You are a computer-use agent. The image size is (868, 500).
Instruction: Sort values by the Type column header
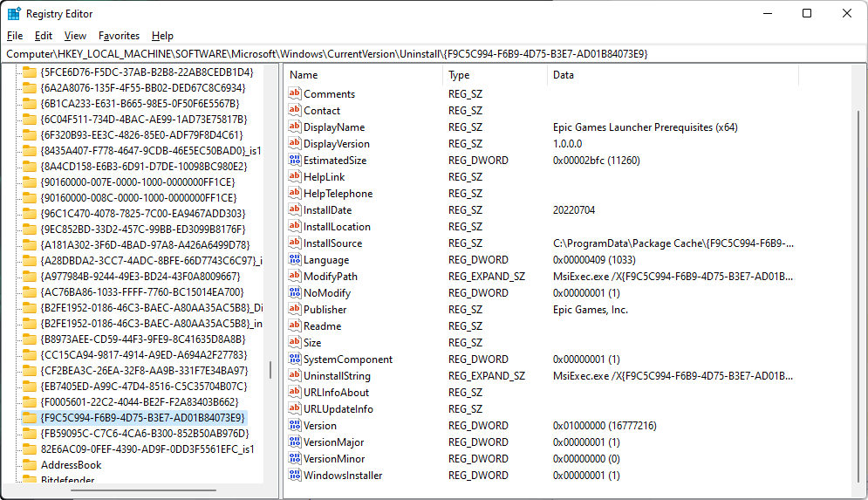click(495, 75)
